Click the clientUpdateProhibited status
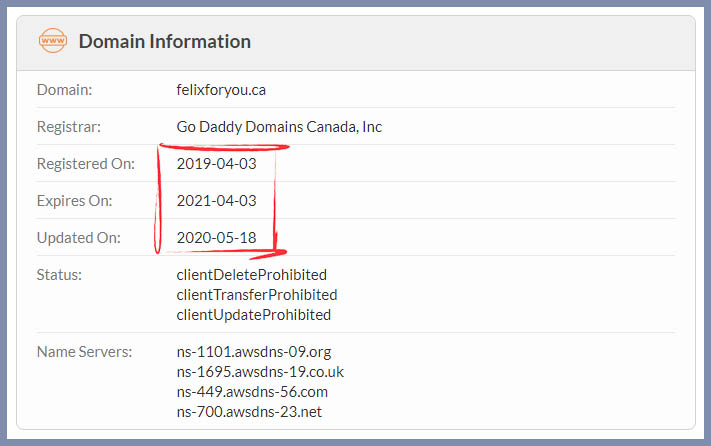The height and width of the screenshot is (446, 711). point(253,315)
